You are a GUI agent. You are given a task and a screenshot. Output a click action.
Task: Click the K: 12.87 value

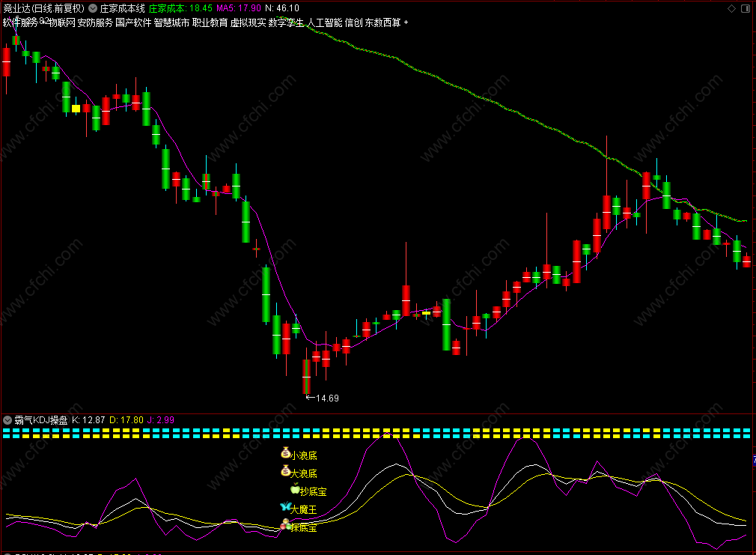[88, 420]
